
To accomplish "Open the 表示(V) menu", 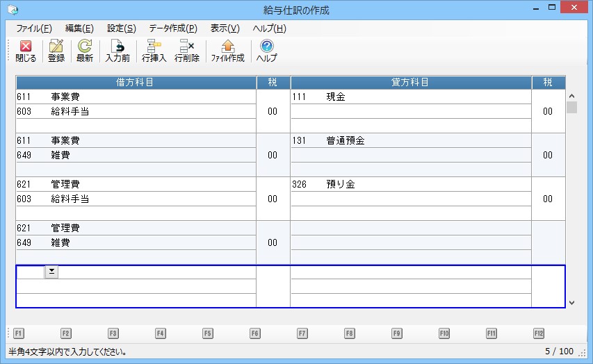I will point(225,28).
